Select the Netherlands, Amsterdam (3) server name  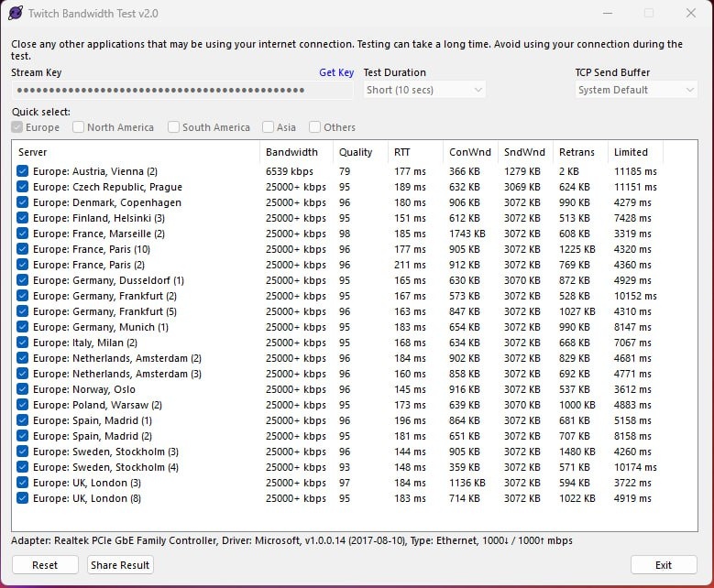(x=117, y=374)
